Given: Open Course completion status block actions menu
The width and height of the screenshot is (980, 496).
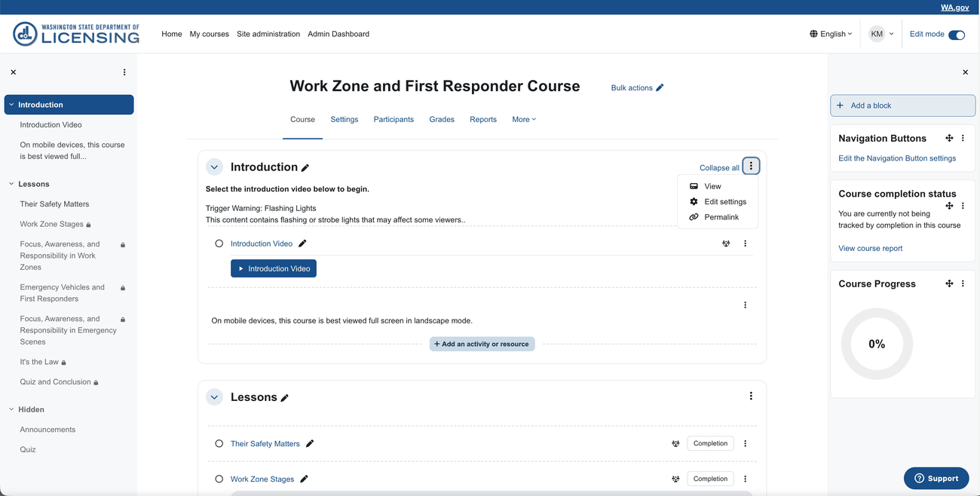Looking at the screenshot, I should [x=963, y=206].
